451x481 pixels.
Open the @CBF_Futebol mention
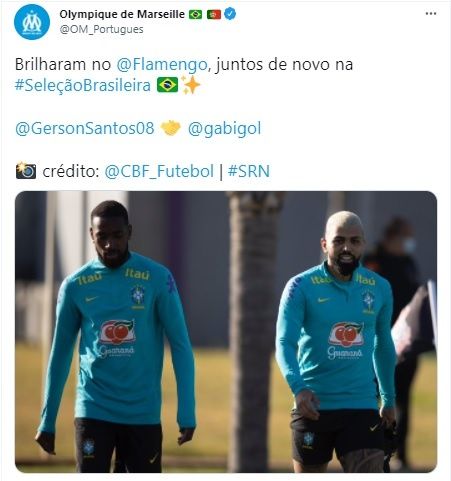(159, 171)
